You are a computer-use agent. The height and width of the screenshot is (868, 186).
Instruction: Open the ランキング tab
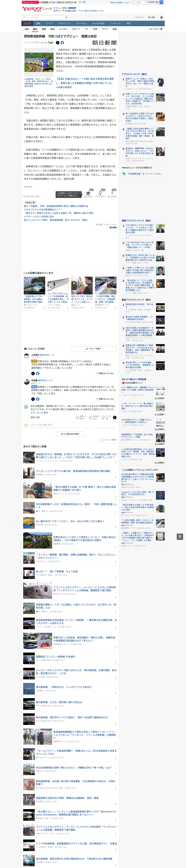pos(115,24)
